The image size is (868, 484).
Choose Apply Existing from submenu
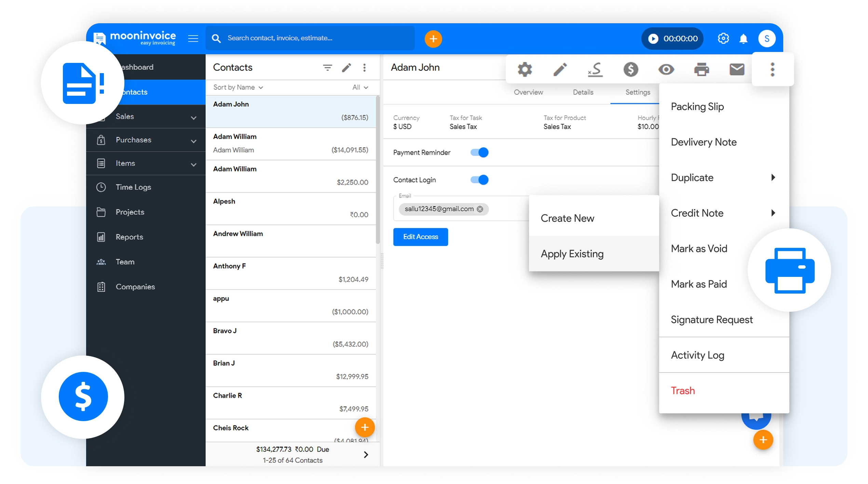point(572,254)
